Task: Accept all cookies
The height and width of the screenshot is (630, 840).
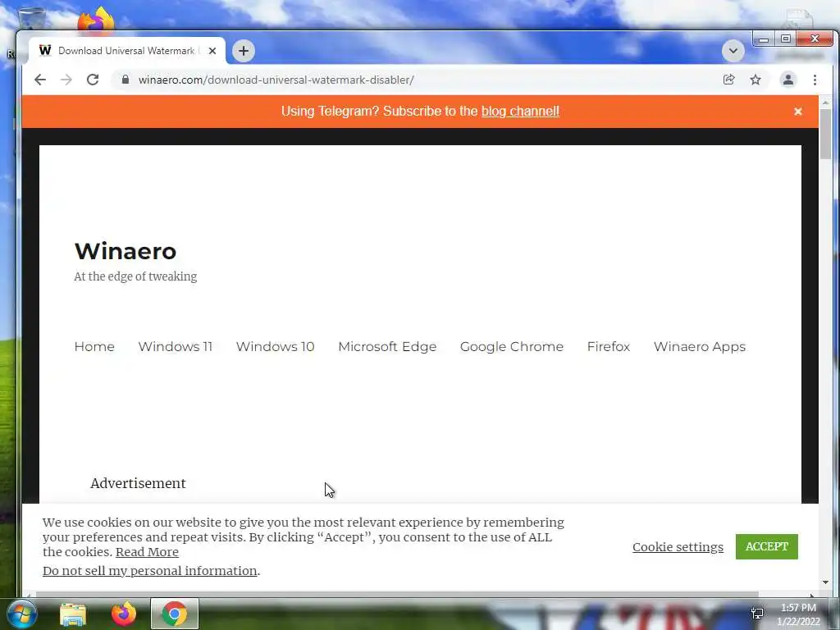Action: [767, 546]
